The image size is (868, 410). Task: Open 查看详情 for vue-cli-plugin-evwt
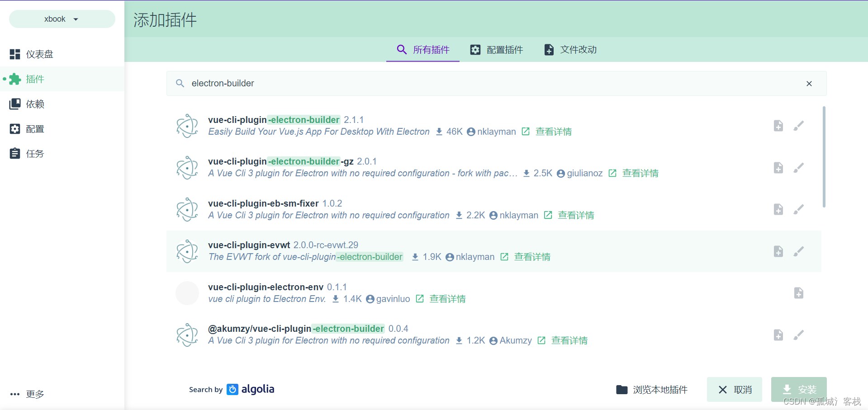(x=532, y=257)
